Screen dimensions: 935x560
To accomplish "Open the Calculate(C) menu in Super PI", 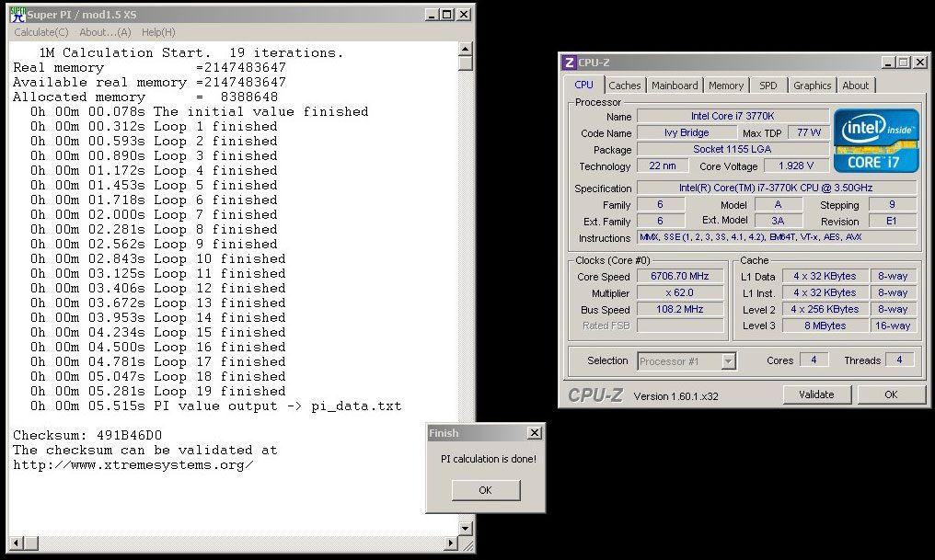I will pos(41,32).
